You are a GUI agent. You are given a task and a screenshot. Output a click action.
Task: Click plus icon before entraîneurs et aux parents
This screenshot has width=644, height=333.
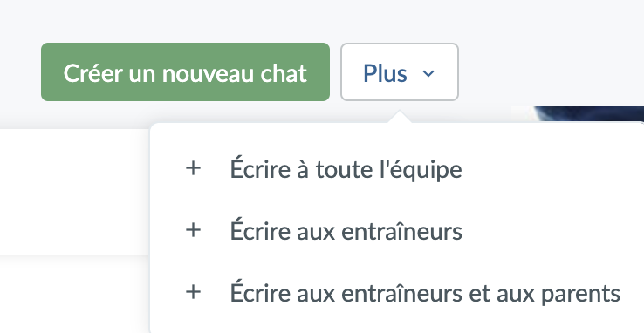click(x=193, y=292)
